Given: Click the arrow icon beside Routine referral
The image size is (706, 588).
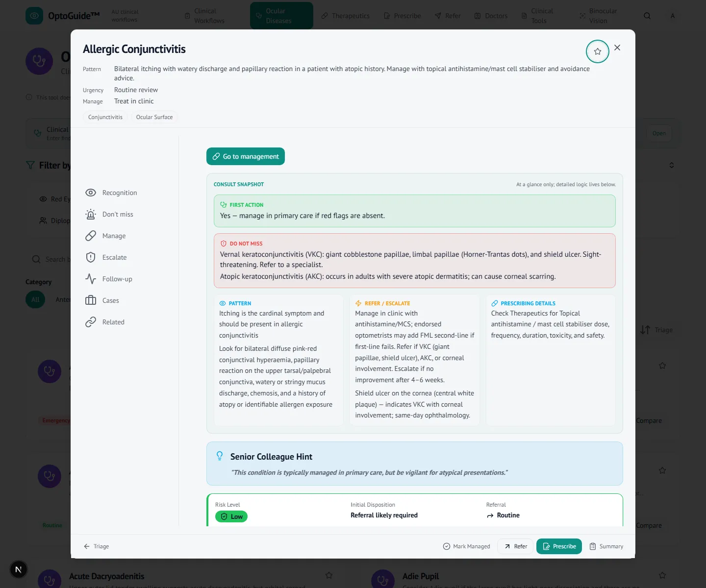Looking at the screenshot, I should [x=490, y=515].
